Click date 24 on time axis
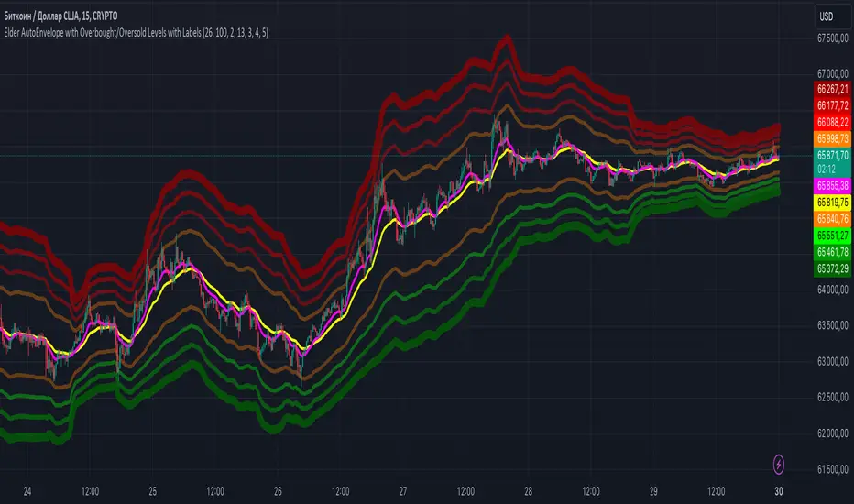This screenshot has width=854, height=504. [x=27, y=491]
